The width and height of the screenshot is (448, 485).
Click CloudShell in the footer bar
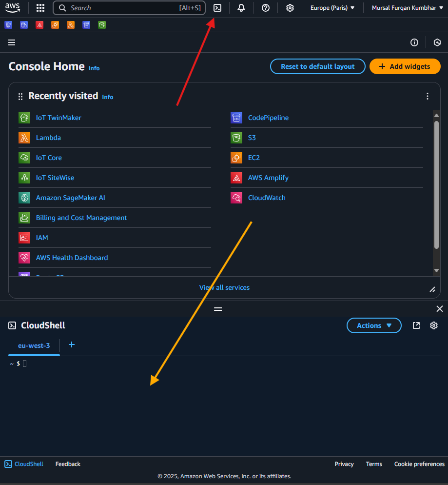tap(24, 464)
